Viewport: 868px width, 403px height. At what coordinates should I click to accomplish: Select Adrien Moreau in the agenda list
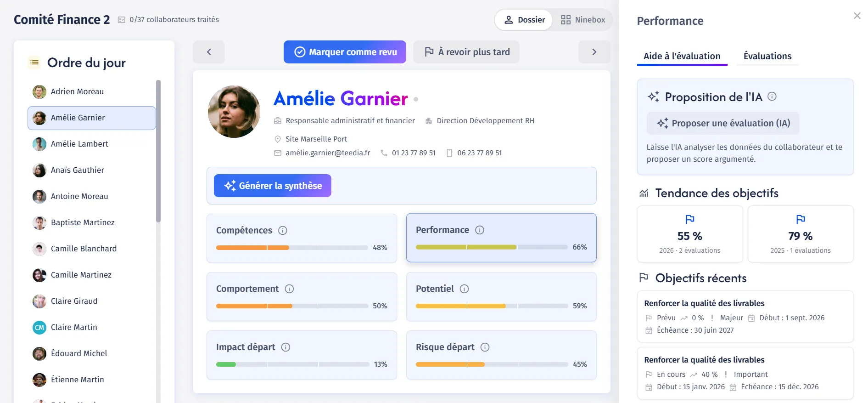tap(92, 92)
